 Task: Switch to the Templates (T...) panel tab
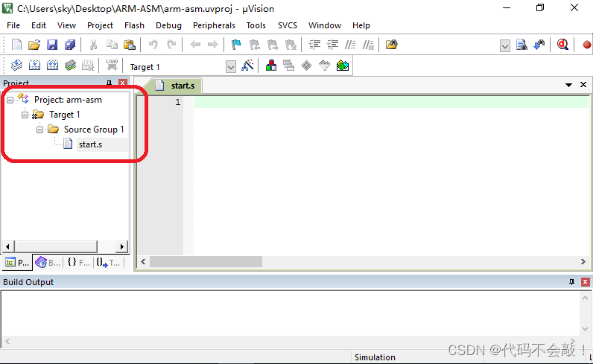(108, 263)
